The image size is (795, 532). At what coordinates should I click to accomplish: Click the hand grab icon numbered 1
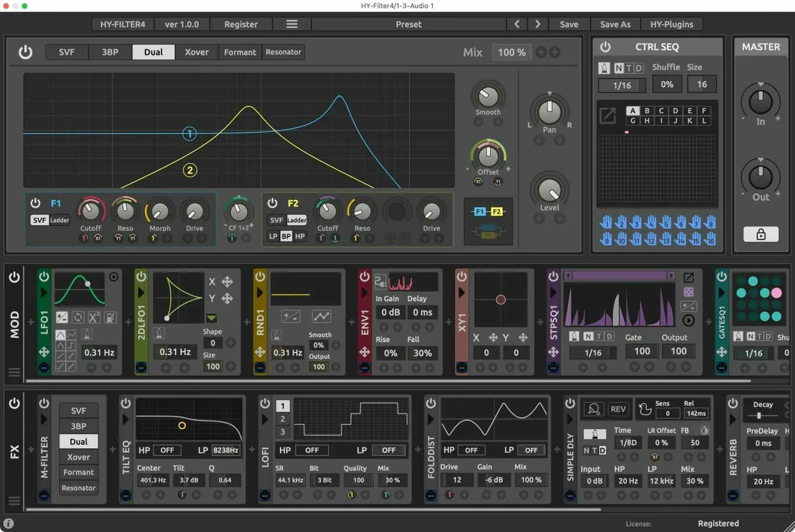click(x=607, y=223)
